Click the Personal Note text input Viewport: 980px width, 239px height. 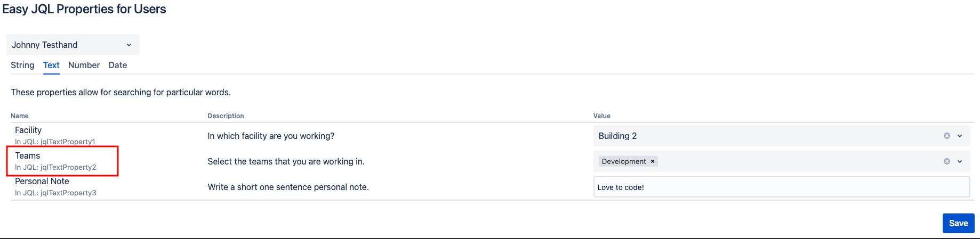(x=781, y=187)
